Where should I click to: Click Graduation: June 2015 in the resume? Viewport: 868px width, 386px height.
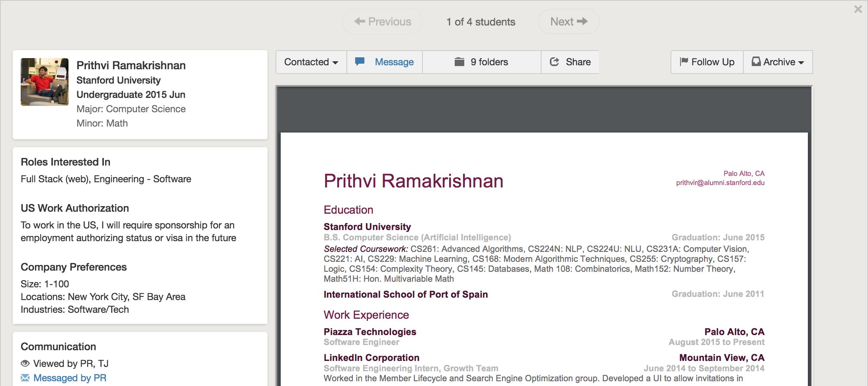pyautogui.click(x=718, y=238)
